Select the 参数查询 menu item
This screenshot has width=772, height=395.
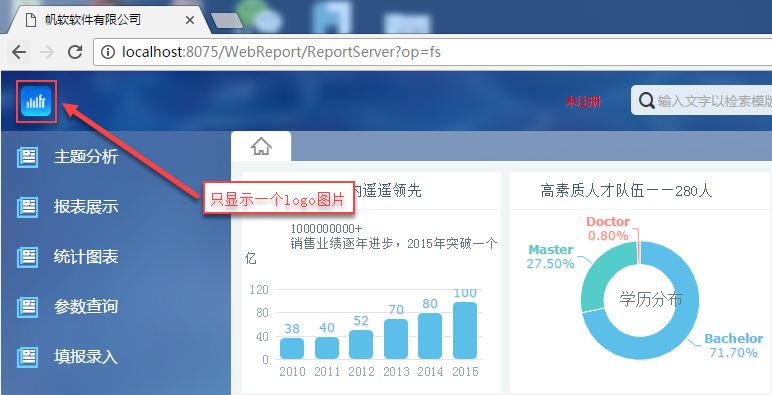pyautogui.click(x=86, y=307)
